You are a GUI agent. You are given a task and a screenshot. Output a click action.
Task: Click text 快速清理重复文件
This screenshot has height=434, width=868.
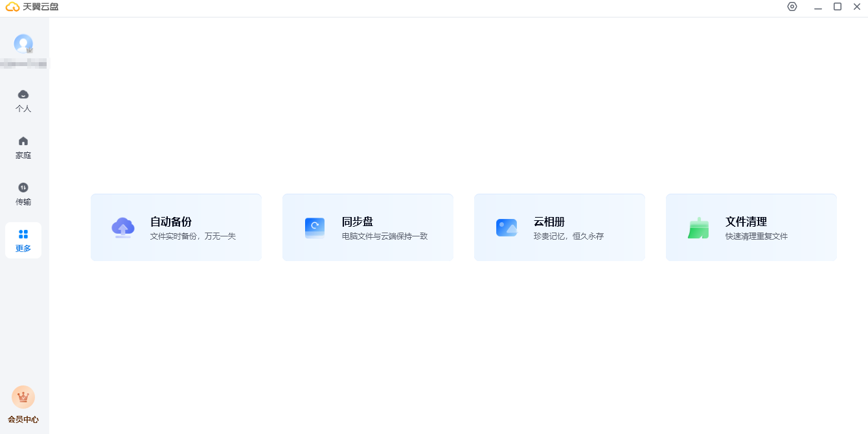click(757, 236)
